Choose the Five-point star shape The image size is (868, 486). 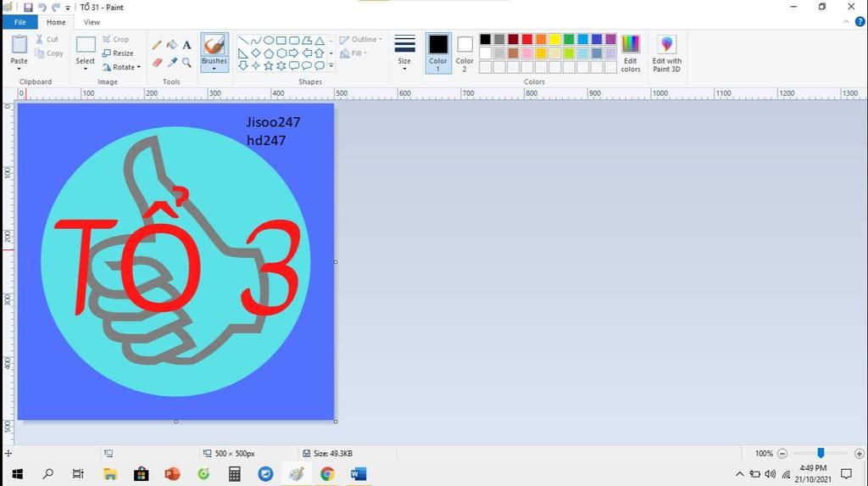click(269, 65)
